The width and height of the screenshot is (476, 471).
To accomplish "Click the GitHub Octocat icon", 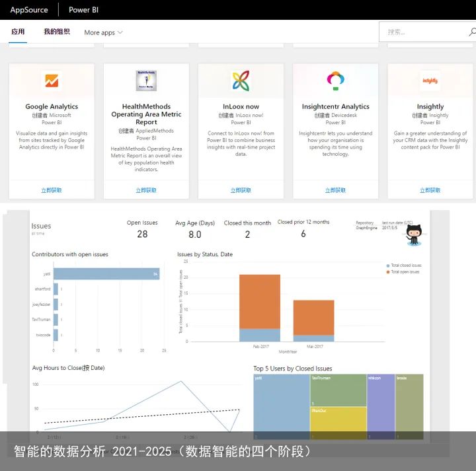I will pyautogui.click(x=414, y=235).
